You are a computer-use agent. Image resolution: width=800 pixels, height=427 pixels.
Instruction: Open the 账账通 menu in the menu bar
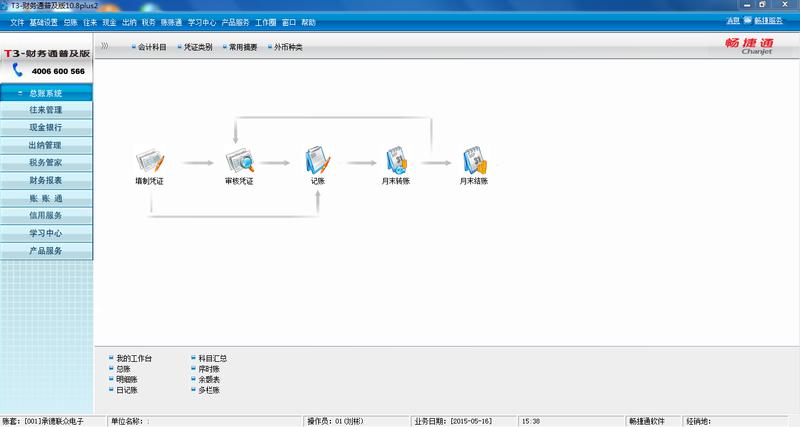coord(171,22)
